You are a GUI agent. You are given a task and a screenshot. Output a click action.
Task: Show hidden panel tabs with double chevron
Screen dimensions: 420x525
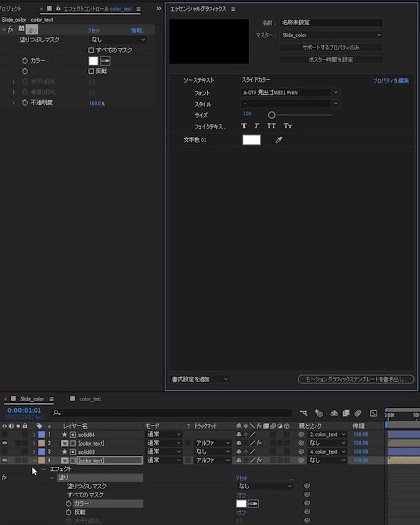pyautogui.click(x=159, y=8)
